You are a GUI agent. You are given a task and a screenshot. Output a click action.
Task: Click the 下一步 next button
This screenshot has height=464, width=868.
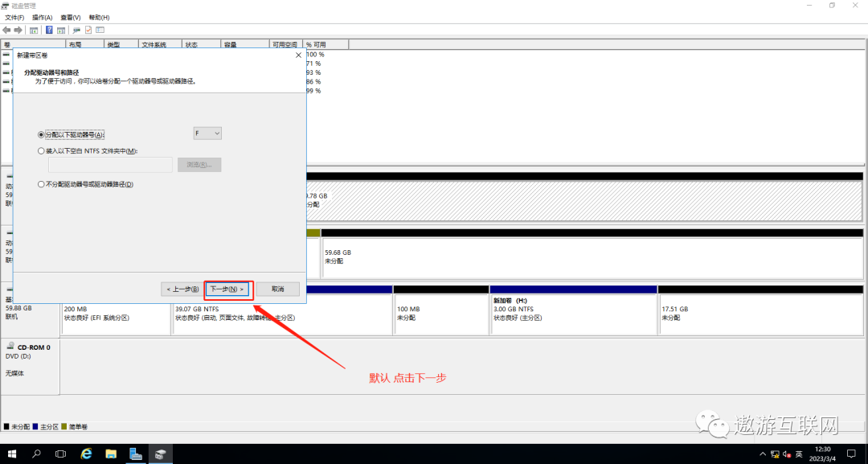[227, 289]
